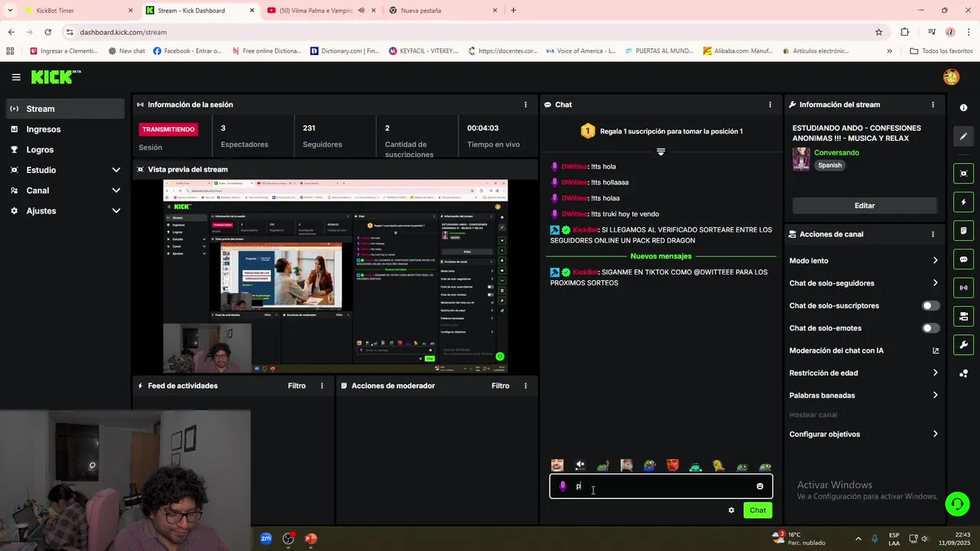
Task: Open the user avatar at top right
Action: tap(951, 77)
